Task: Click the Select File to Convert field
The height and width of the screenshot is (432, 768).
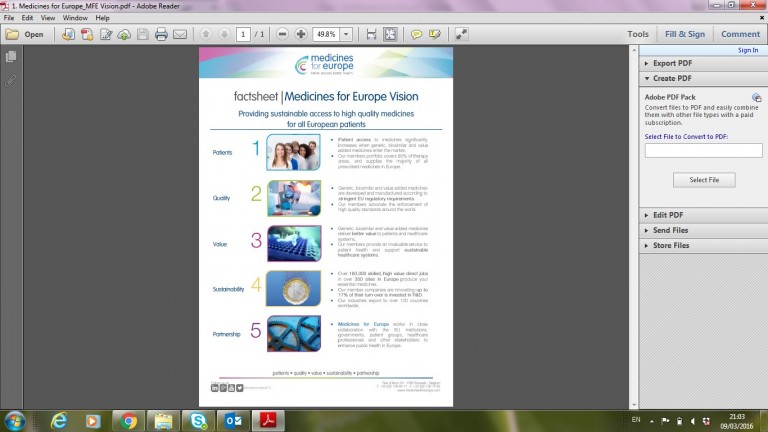Action: point(703,150)
